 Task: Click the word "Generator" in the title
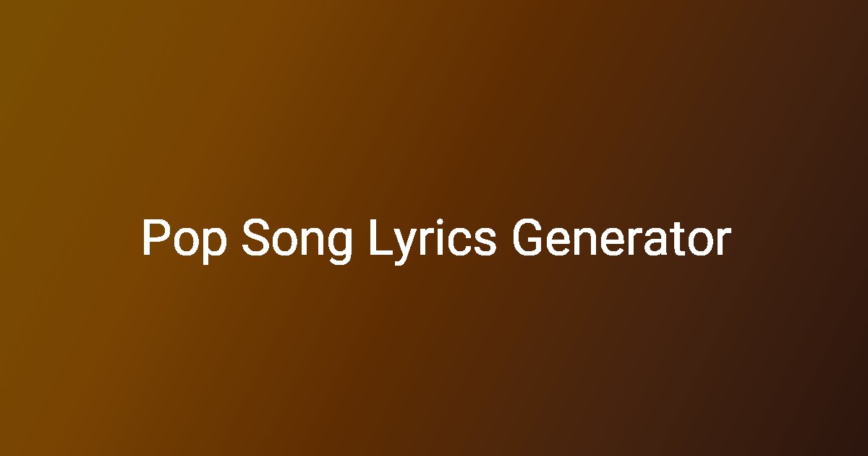621,240
